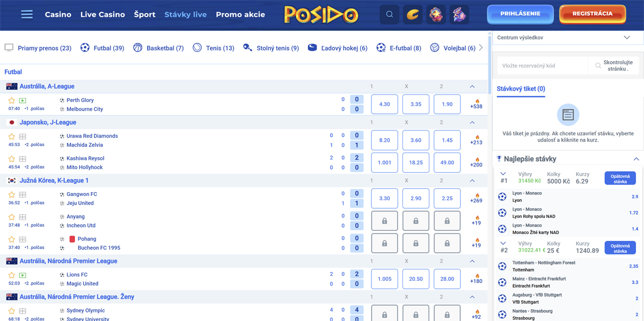644x321 pixels.
Task: Click the search magnifier icon in header
Action: point(390,14)
